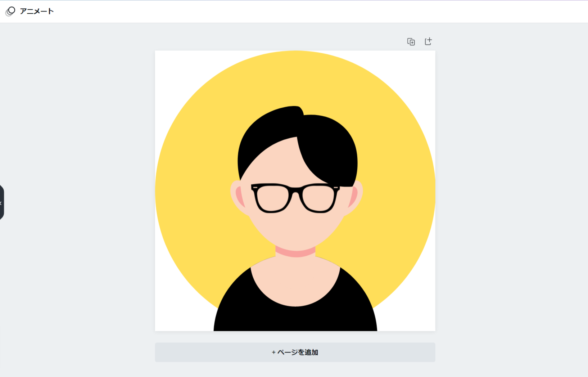Click the empty gray workspace right of the canvas
Image resolution: width=588 pixels, height=377 pixels.
[511, 191]
